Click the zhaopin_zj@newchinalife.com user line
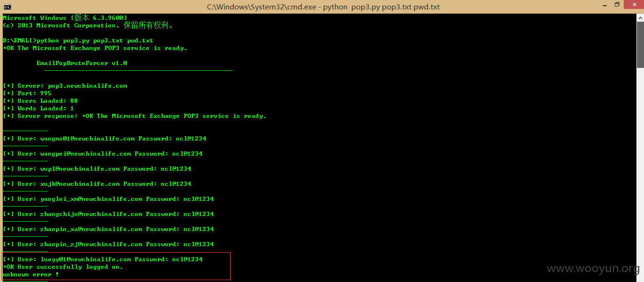This screenshot has height=282, width=644. coord(108,244)
